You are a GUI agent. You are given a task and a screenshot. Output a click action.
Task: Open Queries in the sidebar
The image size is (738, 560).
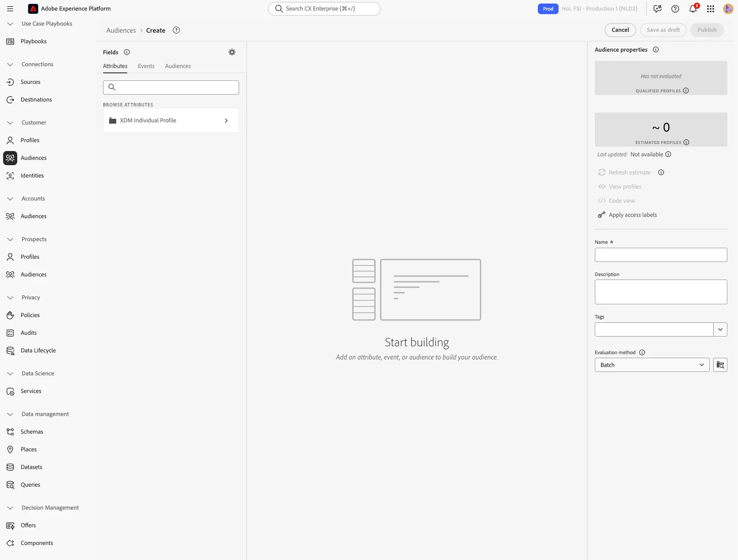pyautogui.click(x=30, y=485)
